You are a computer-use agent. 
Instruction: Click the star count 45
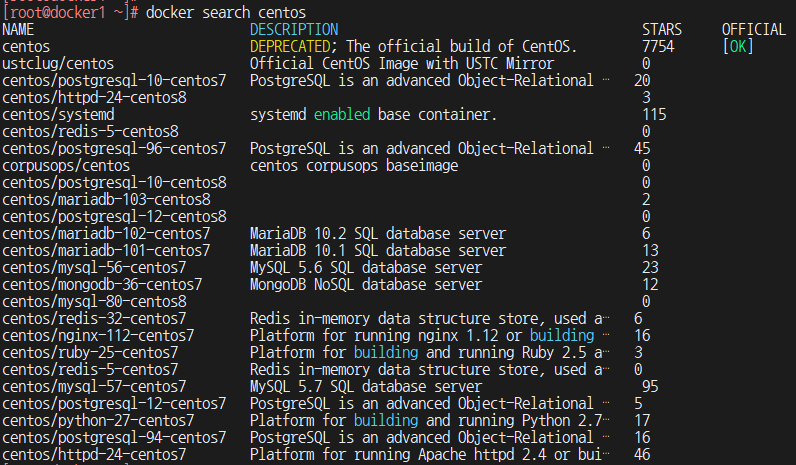click(642, 149)
